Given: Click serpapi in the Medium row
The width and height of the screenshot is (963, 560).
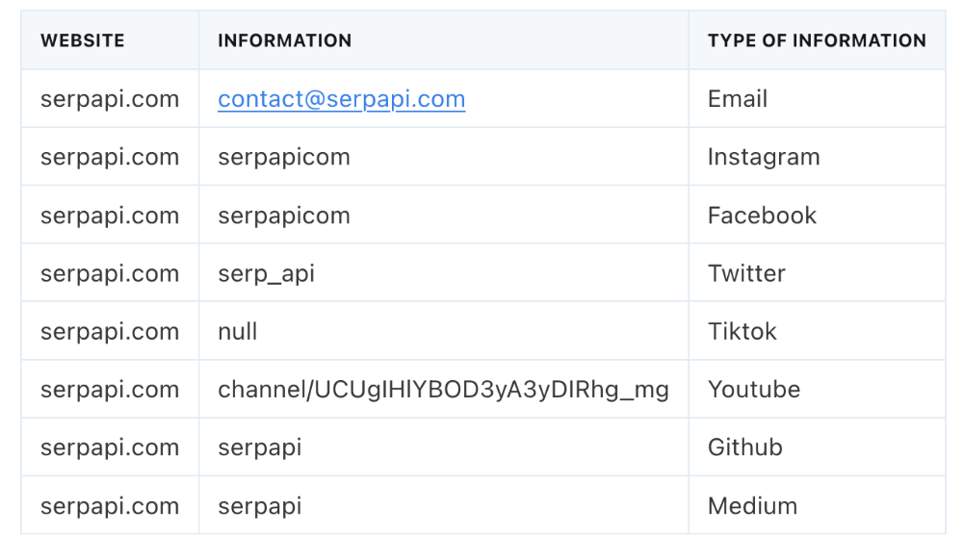Looking at the screenshot, I should coord(260,507).
